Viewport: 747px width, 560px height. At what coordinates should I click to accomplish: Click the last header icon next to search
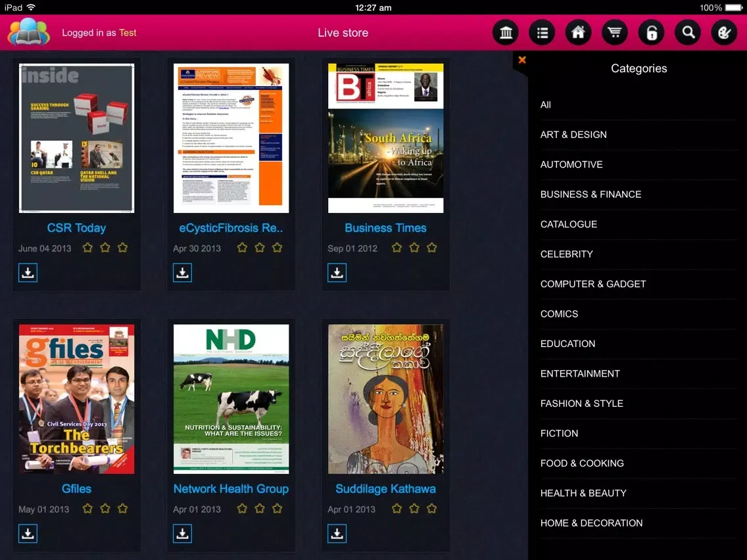coord(724,32)
